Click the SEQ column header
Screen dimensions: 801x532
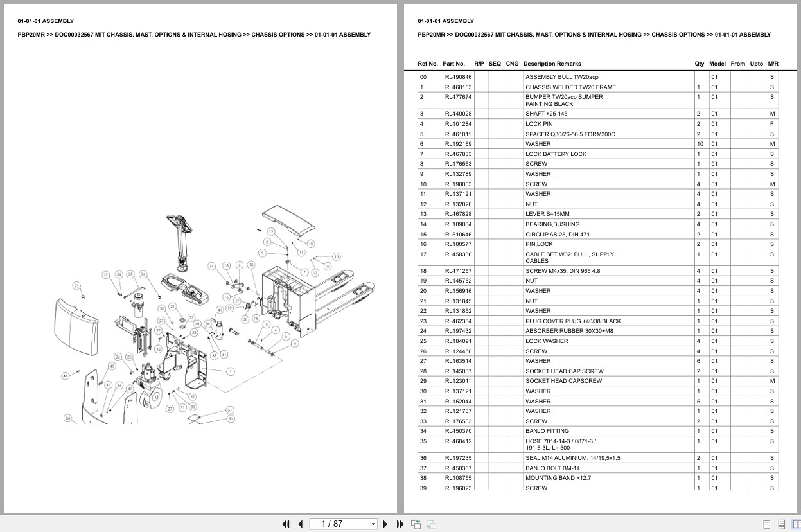click(x=495, y=64)
